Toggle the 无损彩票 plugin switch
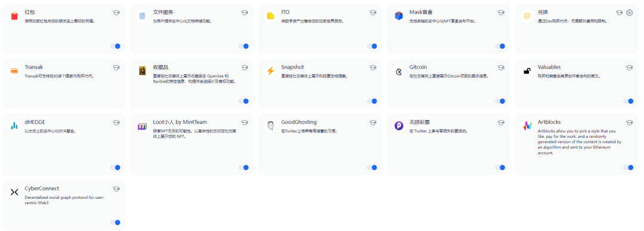Viewport: 644px width, 231px height. tap(500, 167)
